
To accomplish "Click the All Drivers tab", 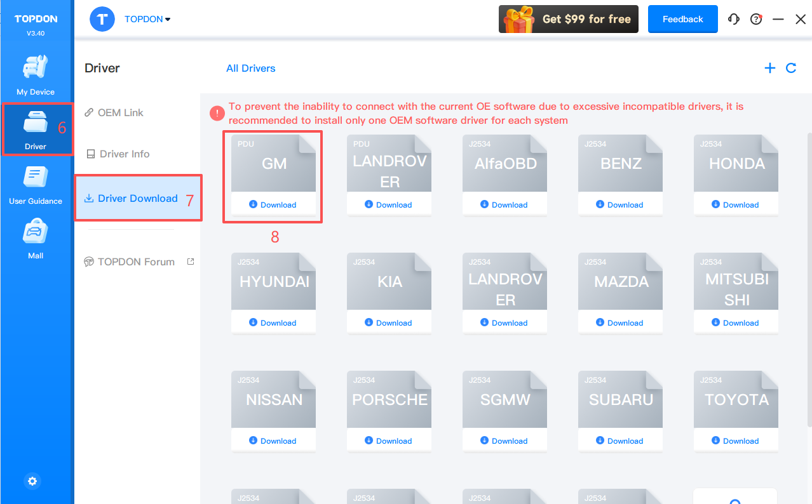I will coord(250,68).
